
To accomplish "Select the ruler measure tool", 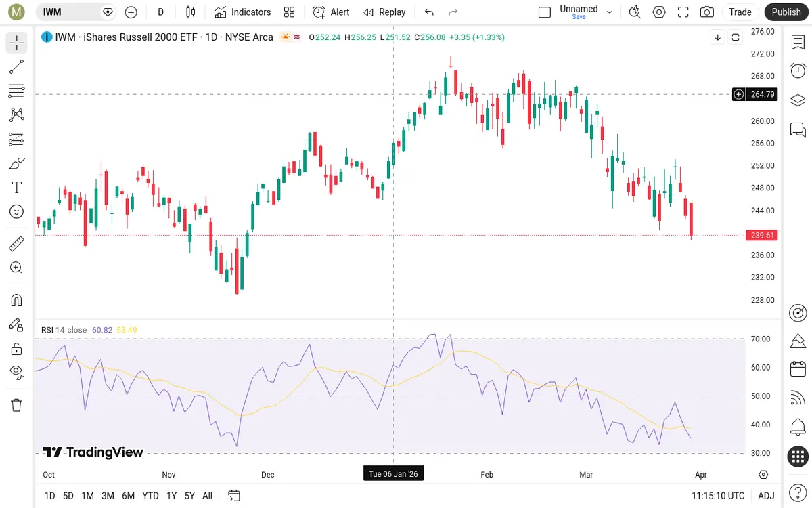I will point(17,243).
